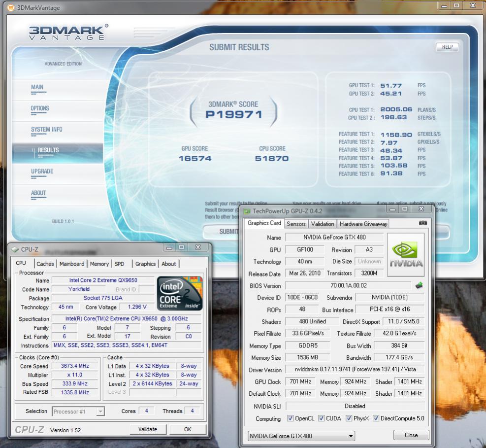Image resolution: width=486 pixels, height=448 pixels.
Task: Click the Validate button in CPU-Z
Action: click(148, 429)
